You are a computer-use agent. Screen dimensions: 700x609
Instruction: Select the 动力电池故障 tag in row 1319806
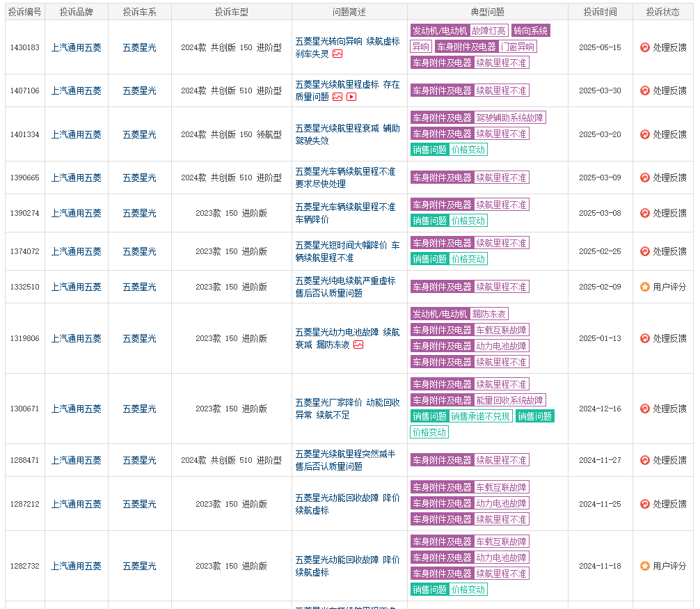click(x=501, y=346)
